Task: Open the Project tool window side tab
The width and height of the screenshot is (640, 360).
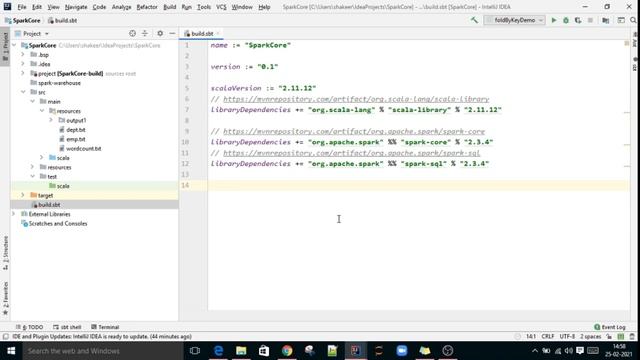Action: point(5,46)
